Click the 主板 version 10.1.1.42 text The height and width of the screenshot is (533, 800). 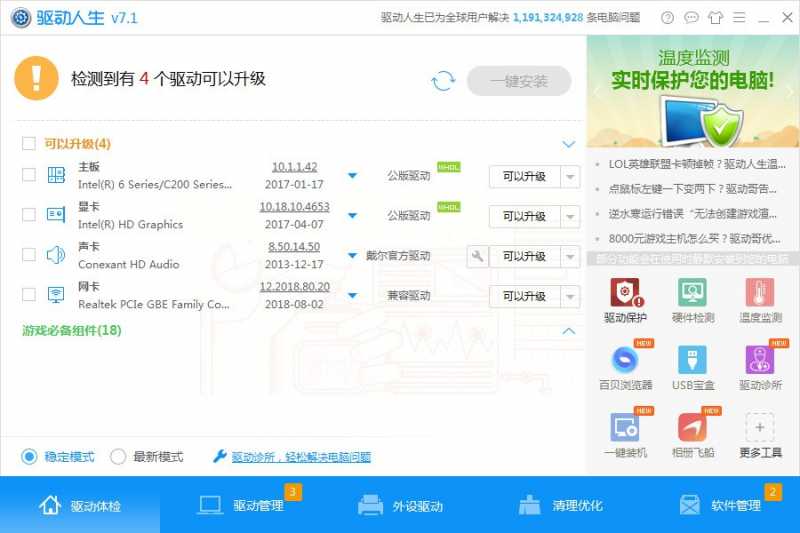(x=294, y=167)
